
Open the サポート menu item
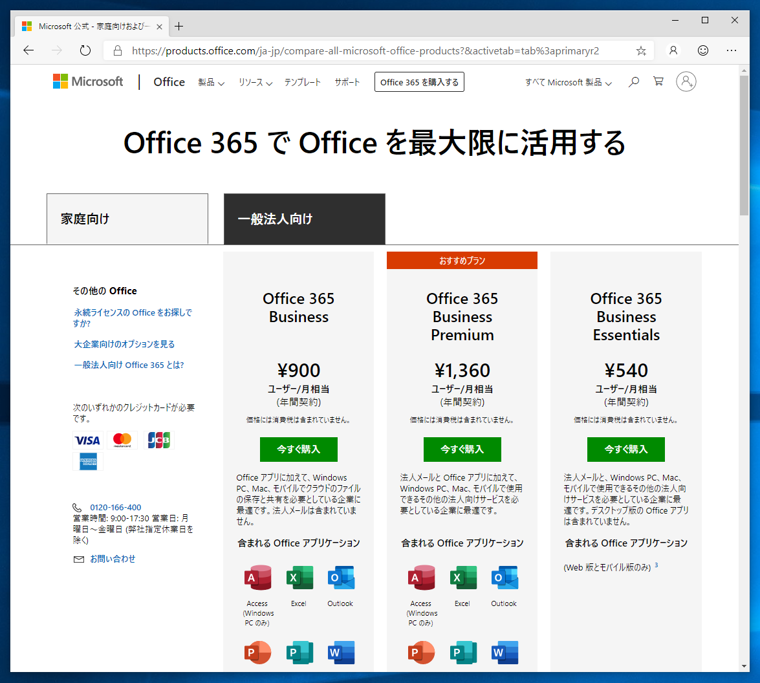click(347, 82)
